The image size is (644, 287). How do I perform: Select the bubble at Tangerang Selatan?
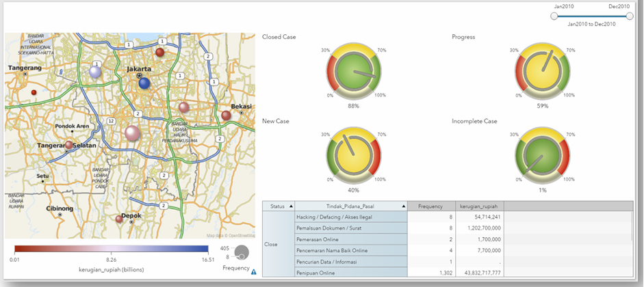pyautogui.click(x=69, y=145)
